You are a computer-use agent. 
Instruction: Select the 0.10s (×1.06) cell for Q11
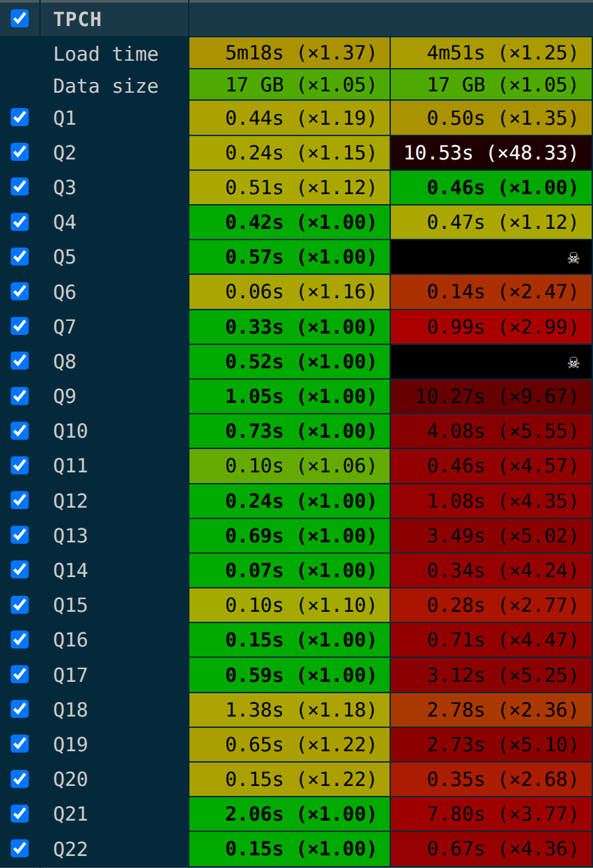click(289, 466)
